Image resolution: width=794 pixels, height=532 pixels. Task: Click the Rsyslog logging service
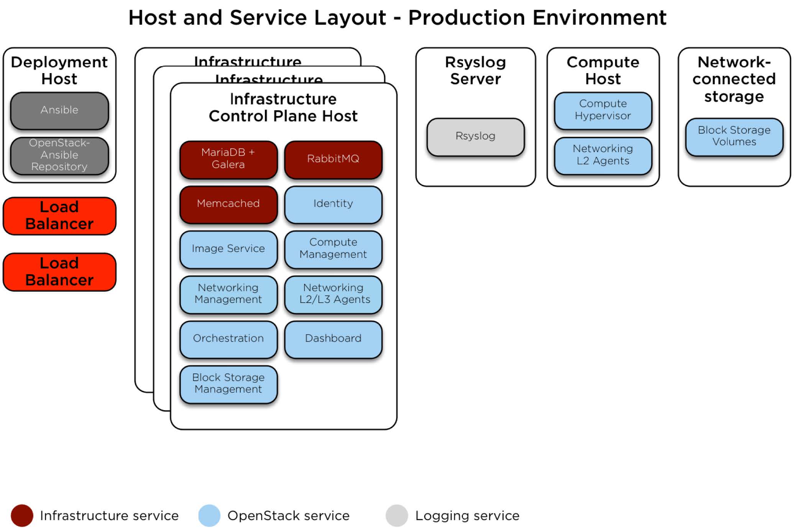point(476,136)
